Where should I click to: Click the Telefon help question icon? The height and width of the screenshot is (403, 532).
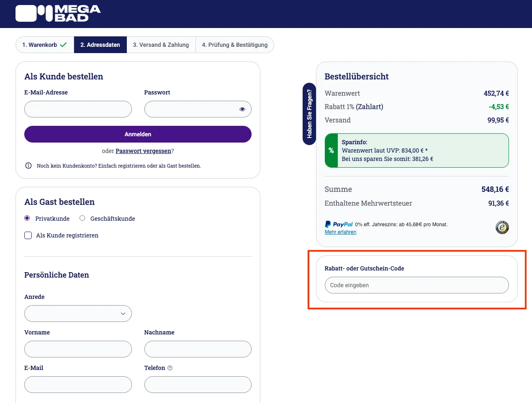click(170, 368)
